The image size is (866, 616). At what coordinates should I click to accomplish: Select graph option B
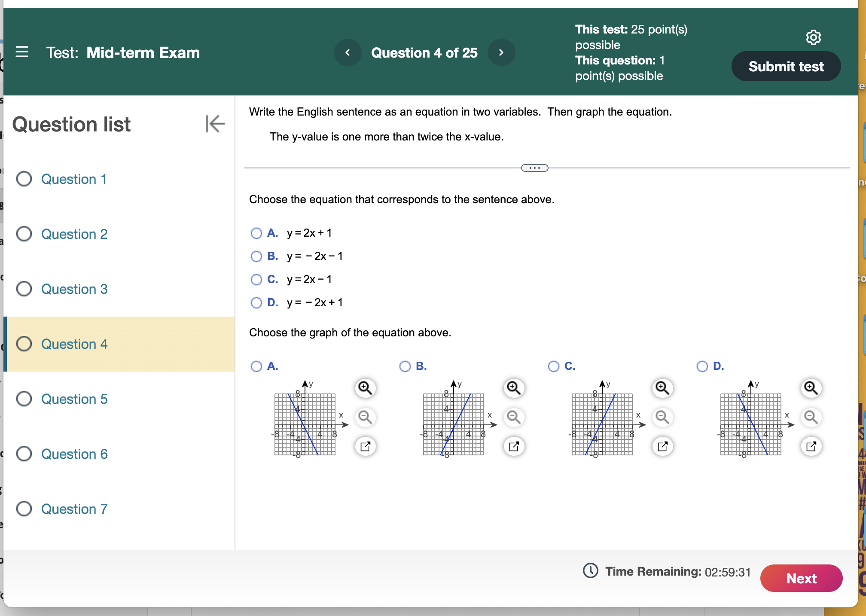pyautogui.click(x=405, y=366)
